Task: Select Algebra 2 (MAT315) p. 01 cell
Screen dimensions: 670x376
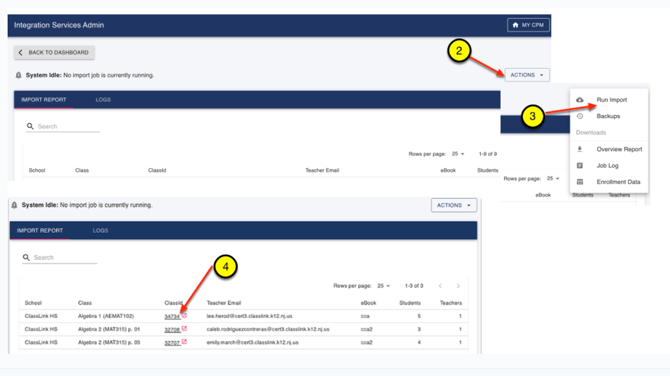Action: pyautogui.click(x=109, y=329)
